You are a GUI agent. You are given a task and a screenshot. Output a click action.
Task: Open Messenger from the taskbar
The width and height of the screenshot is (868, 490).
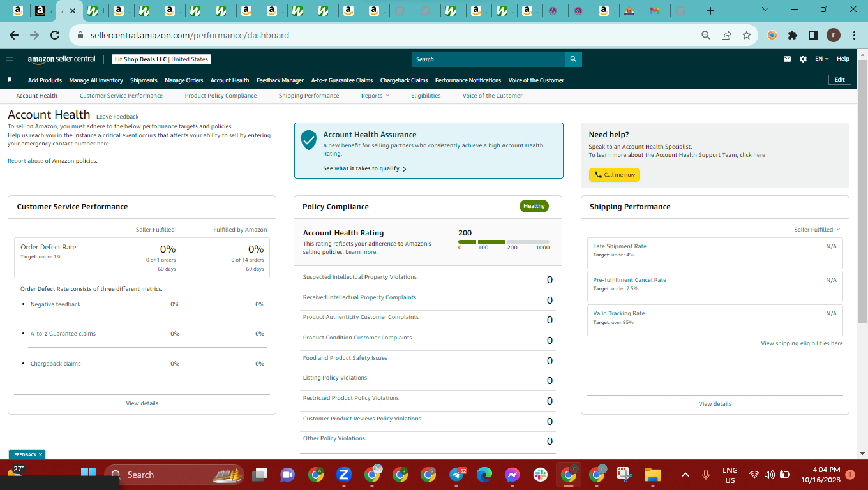point(513,475)
